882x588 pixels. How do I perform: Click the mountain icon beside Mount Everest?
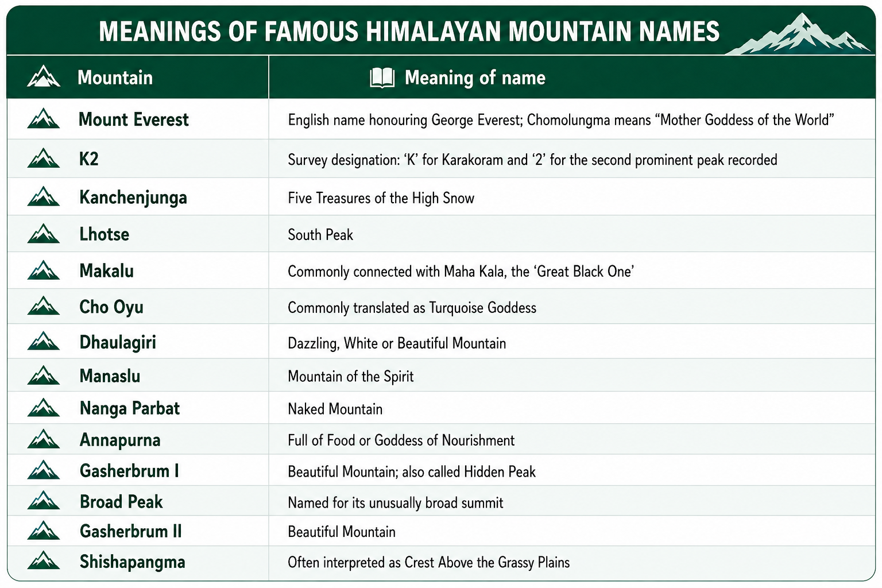tap(43, 119)
